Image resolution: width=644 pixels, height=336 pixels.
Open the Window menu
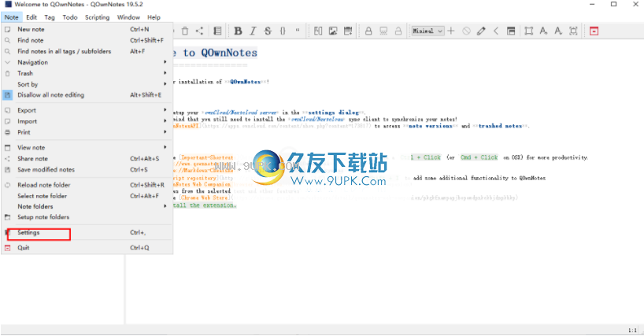[x=128, y=17]
